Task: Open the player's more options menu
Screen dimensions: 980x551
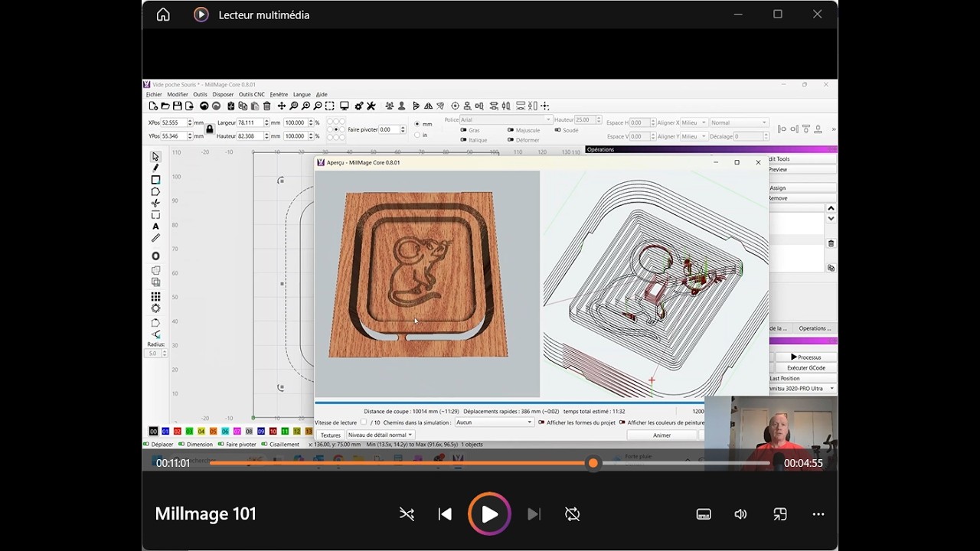Action: (x=818, y=514)
